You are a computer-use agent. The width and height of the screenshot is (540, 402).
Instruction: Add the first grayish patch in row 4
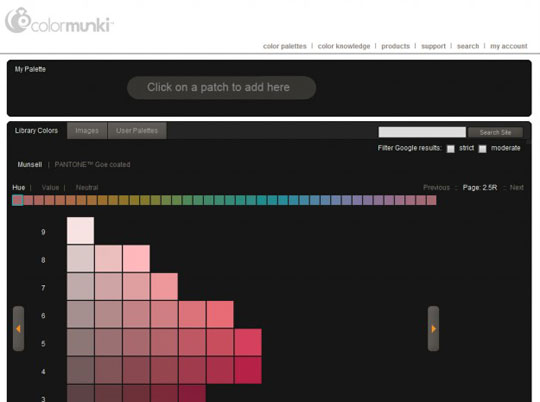tap(80, 370)
